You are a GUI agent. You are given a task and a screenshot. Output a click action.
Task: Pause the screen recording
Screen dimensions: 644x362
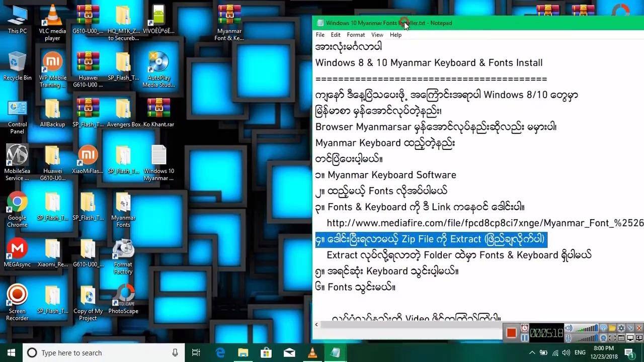click(x=525, y=338)
